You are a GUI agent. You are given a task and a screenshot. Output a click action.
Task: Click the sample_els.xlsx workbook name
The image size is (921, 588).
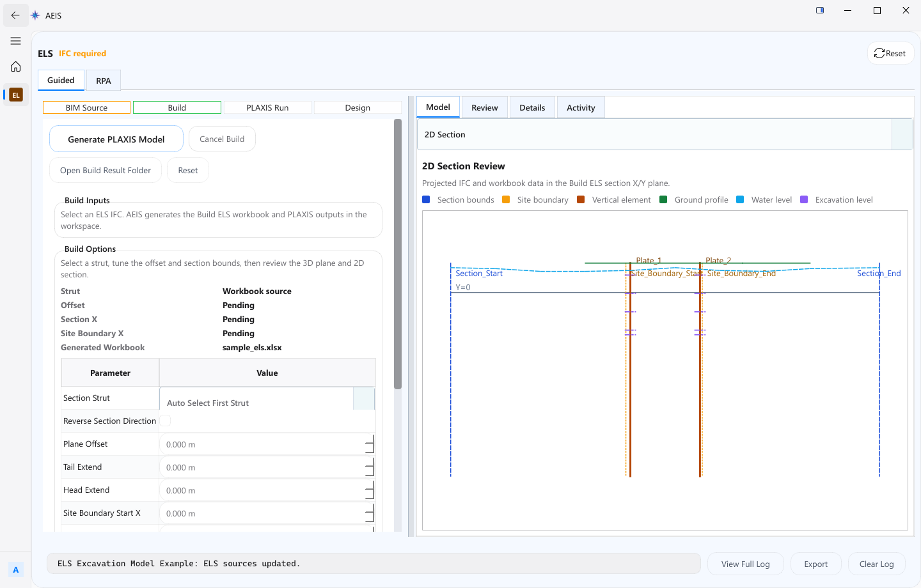(252, 348)
